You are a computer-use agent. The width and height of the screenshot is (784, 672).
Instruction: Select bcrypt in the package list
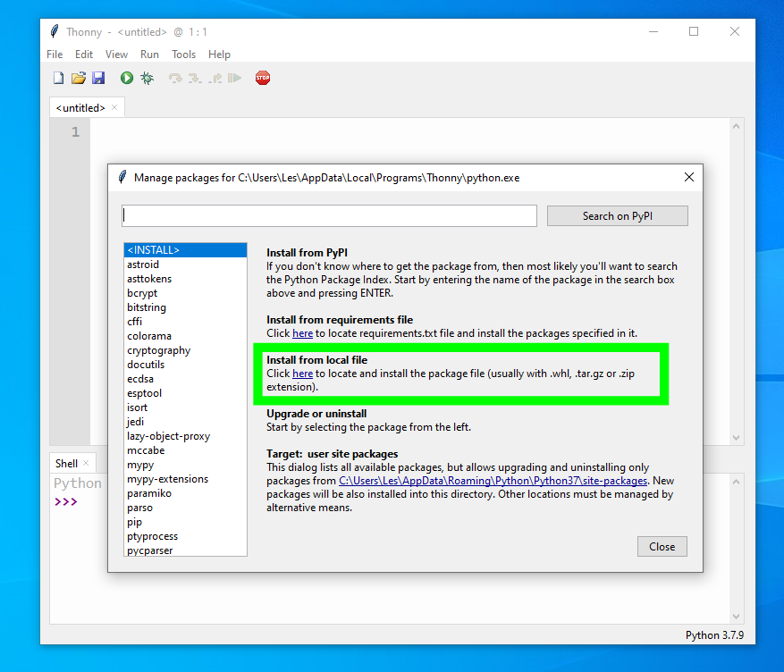click(x=185, y=293)
